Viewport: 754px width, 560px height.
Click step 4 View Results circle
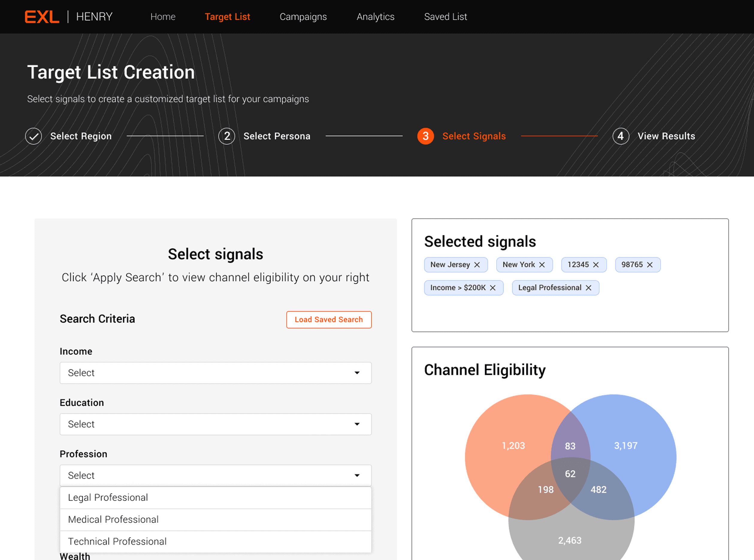[621, 136]
